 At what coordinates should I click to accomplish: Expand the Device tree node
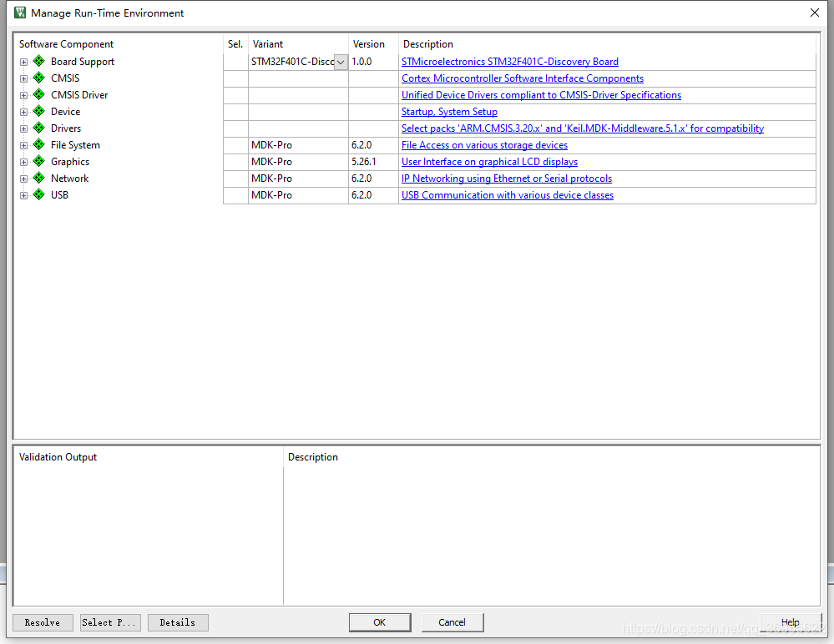(23, 112)
